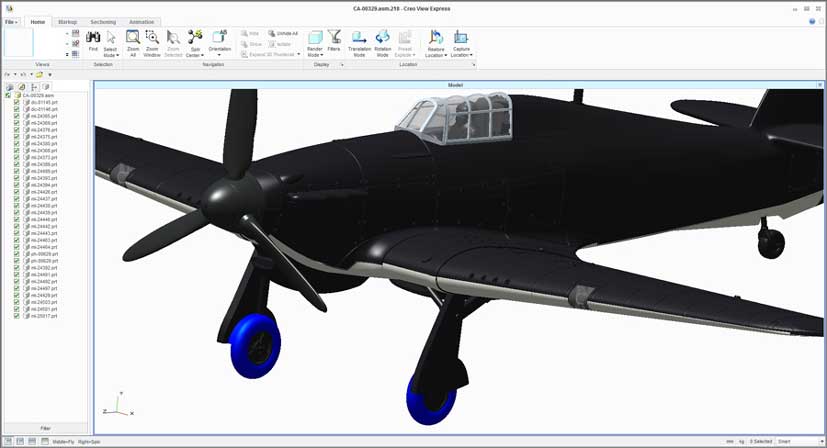Image resolution: width=827 pixels, height=448 pixels.
Task: Select the first tab icon above the tree
Action: pyautogui.click(x=9, y=87)
